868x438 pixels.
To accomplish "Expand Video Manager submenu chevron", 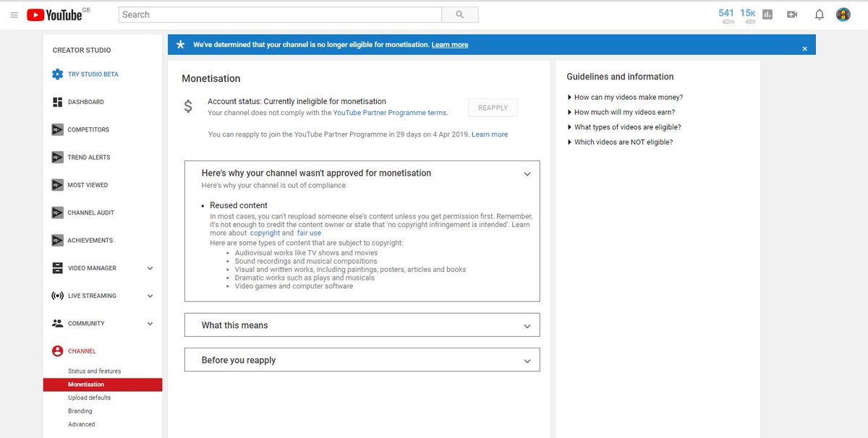I will point(150,268).
